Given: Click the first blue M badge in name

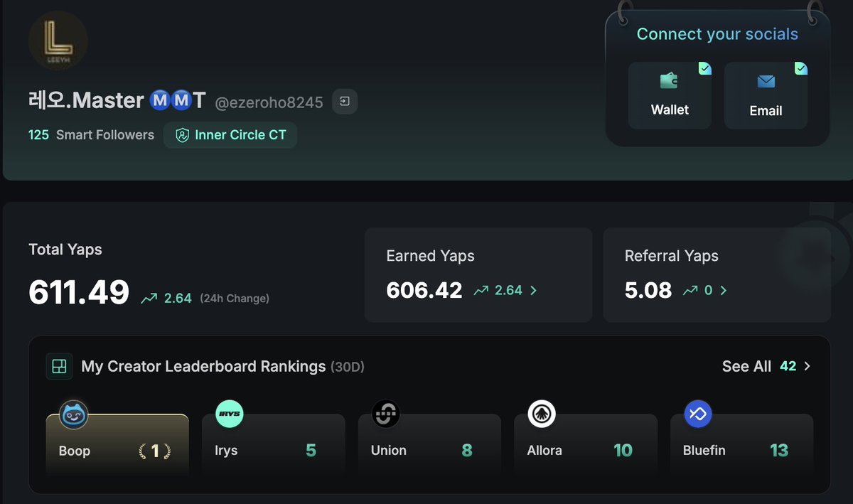Looking at the screenshot, I should point(160,101).
